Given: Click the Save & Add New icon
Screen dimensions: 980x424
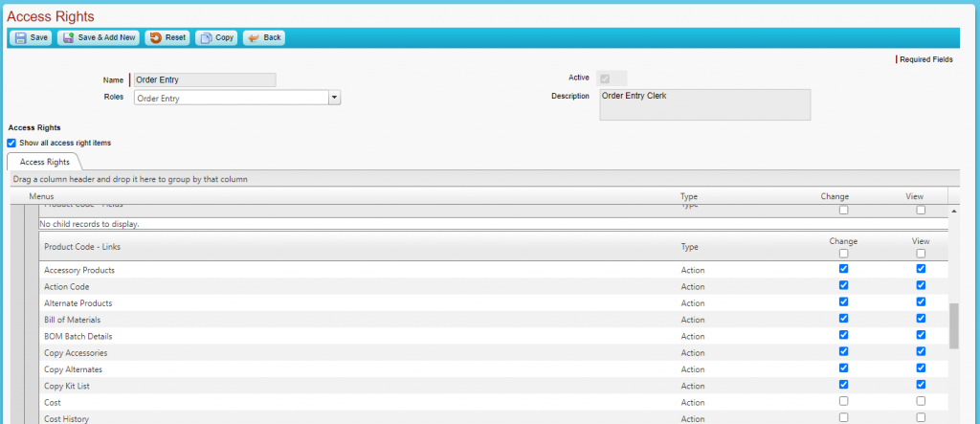Looking at the screenshot, I should pos(68,38).
